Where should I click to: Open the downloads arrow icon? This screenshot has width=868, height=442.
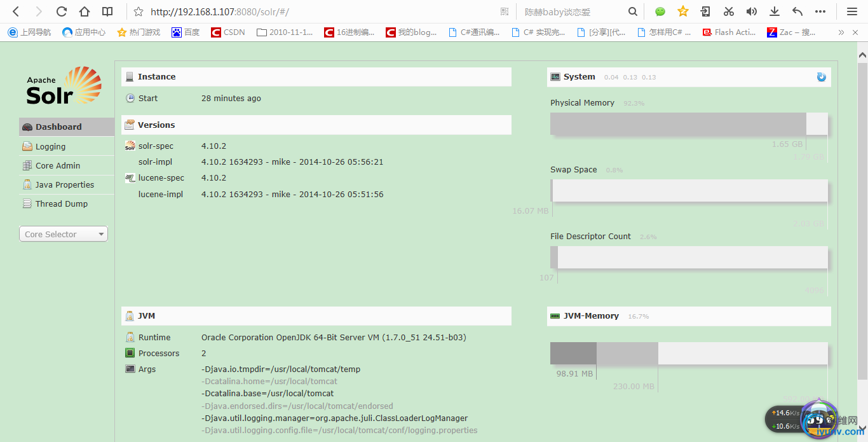coord(775,11)
